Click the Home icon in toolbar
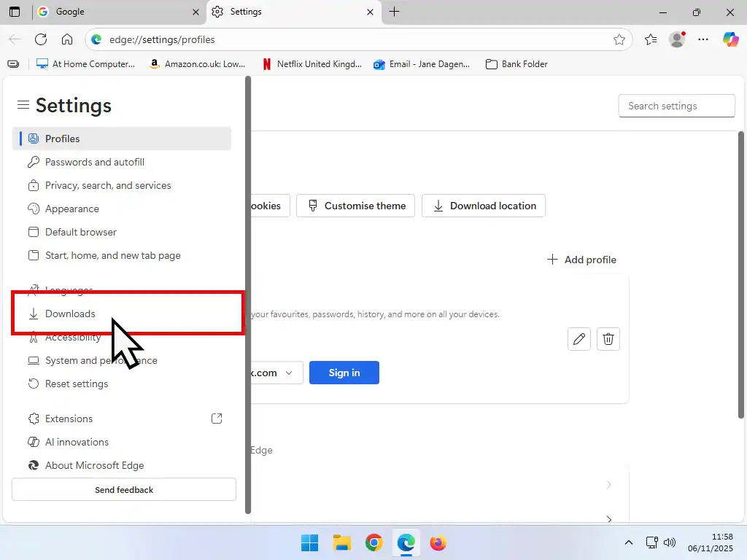This screenshot has width=747, height=560. (67, 39)
